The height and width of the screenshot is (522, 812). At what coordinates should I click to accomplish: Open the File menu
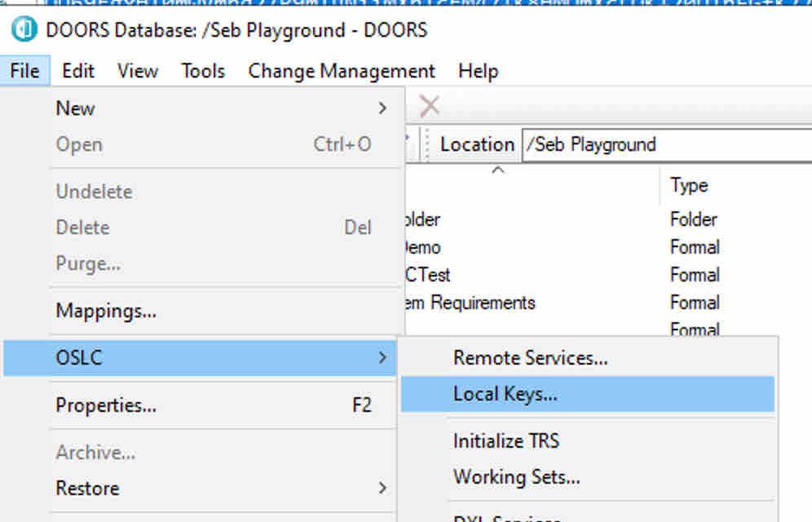[24, 71]
